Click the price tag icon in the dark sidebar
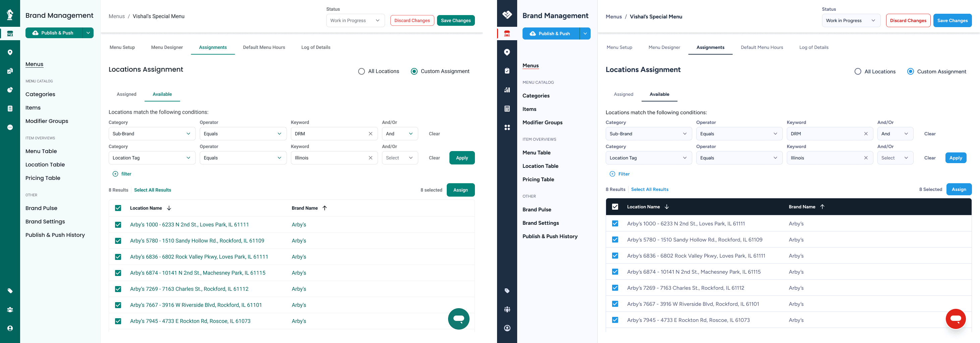This screenshot has height=343, width=980. click(x=507, y=291)
